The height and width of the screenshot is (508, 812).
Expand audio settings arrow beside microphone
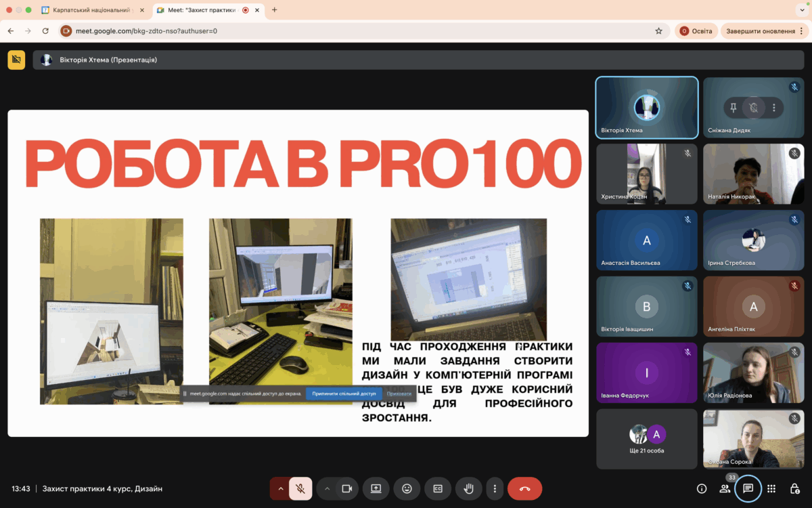[280, 488]
